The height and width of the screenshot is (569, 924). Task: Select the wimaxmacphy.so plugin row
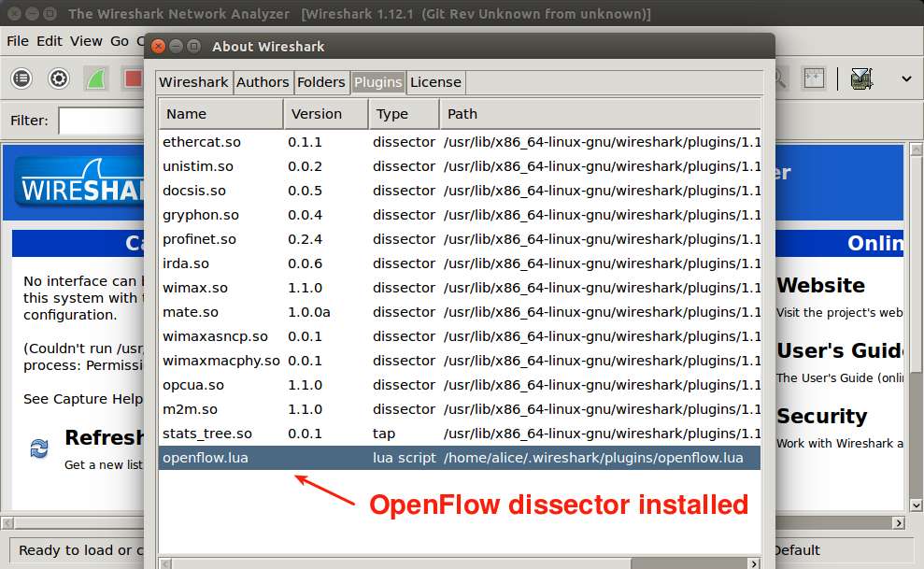(460, 361)
